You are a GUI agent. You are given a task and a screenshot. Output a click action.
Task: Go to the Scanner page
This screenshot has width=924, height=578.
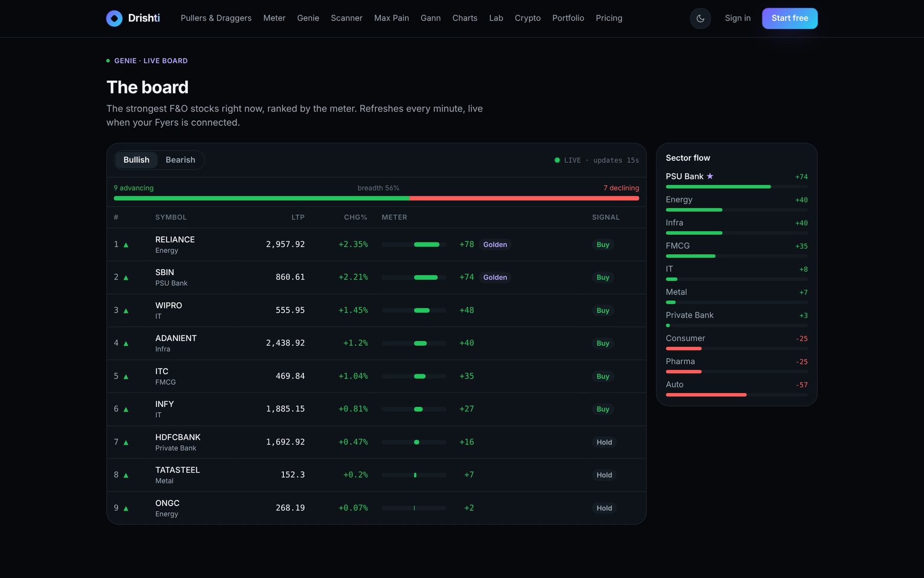coord(346,18)
